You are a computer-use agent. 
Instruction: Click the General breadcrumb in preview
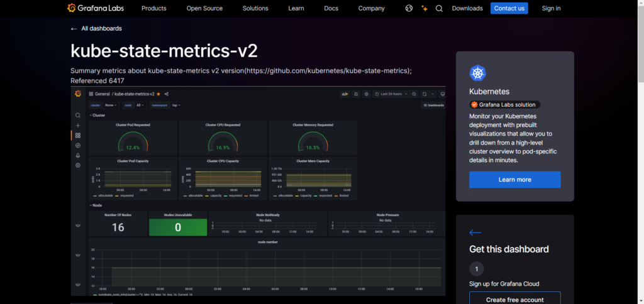pos(103,94)
